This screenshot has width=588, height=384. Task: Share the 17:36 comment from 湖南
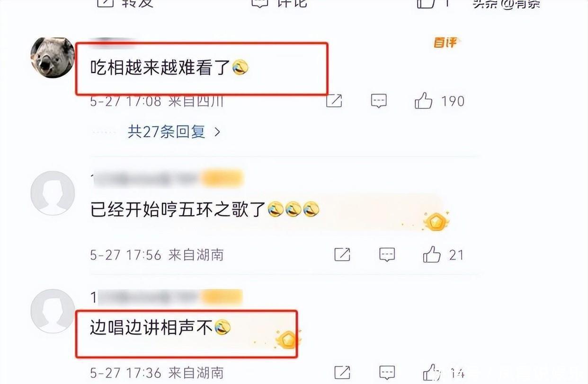point(342,373)
